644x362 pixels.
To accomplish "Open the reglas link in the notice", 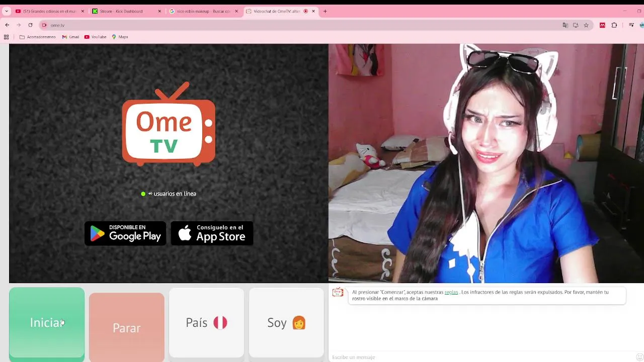I will 451,292.
